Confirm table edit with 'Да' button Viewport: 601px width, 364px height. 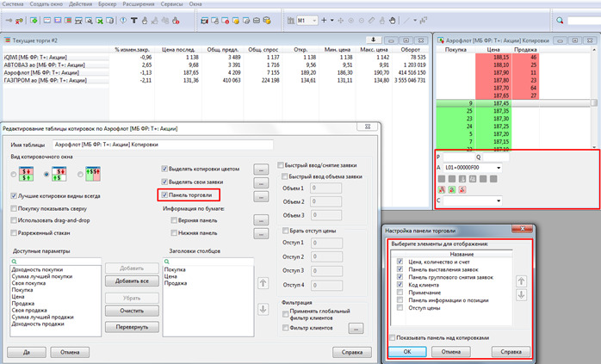[27, 352]
